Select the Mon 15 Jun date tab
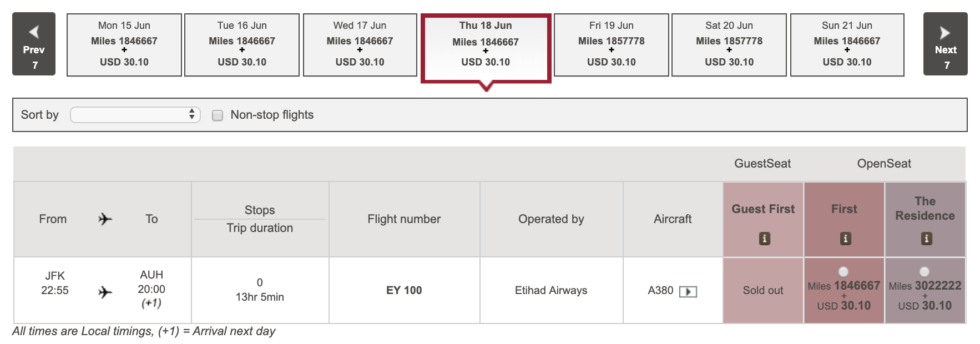 tap(124, 44)
